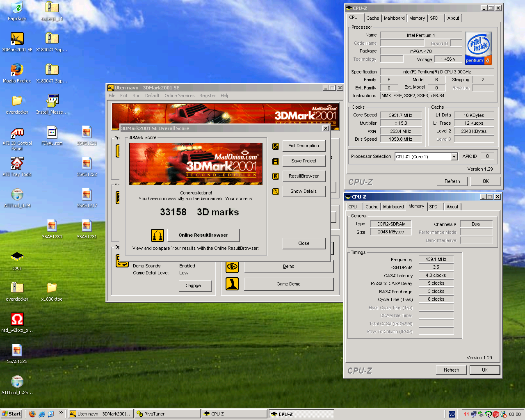525x420 pixels.
Task: Open the Help menu in 3DMark2001 SE
Action: click(225, 96)
